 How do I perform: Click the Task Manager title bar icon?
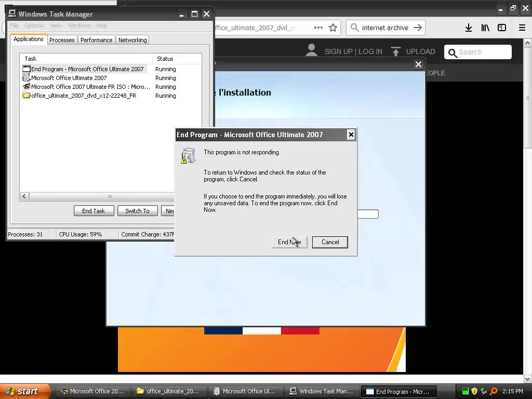(12, 14)
